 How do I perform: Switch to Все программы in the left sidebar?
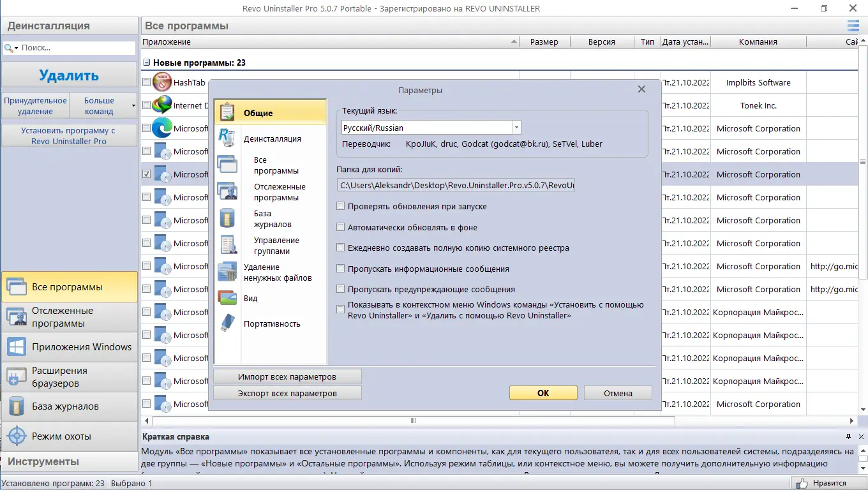tap(69, 287)
